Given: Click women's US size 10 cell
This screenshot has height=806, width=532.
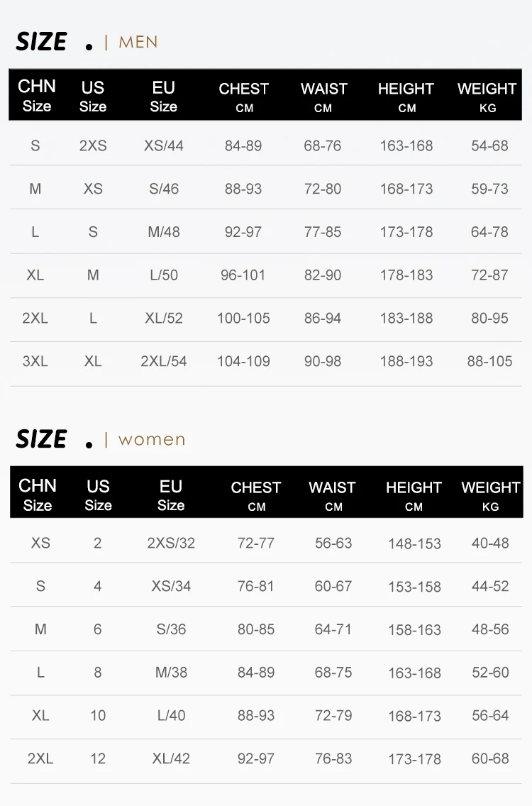Looking at the screenshot, I should pyautogui.click(x=98, y=715).
